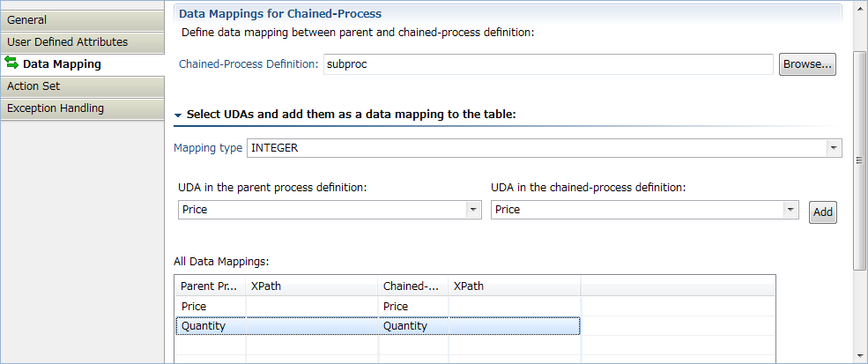Expand the chained-process UDA dropdown
The height and width of the screenshot is (364, 868).
pyautogui.click(x=790, y=210)
